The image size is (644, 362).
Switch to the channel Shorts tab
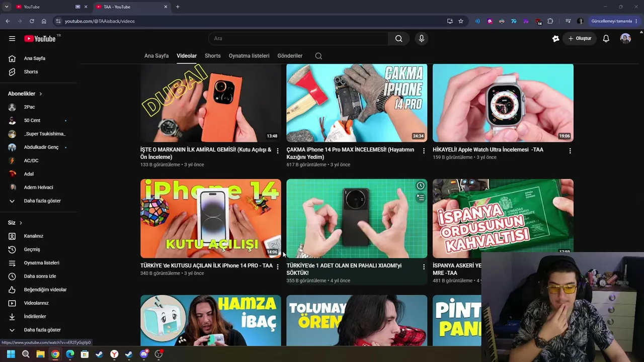point(213,56)
